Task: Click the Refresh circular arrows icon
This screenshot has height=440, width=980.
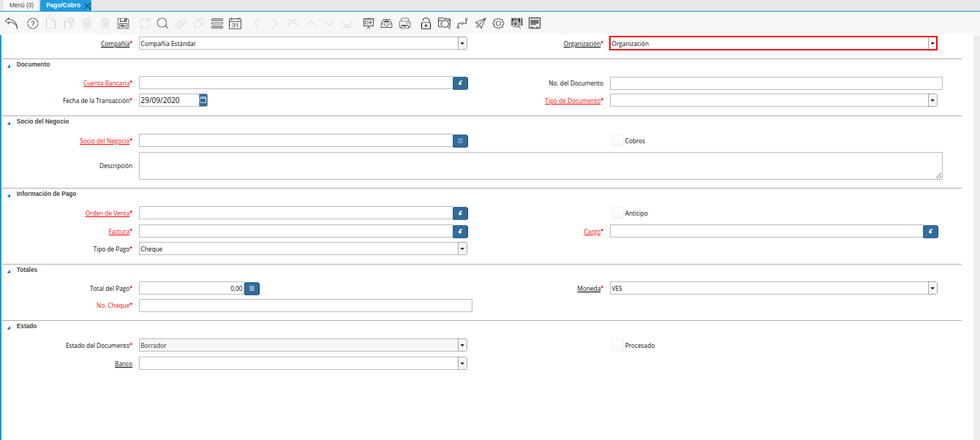Action: click(145, 23)
